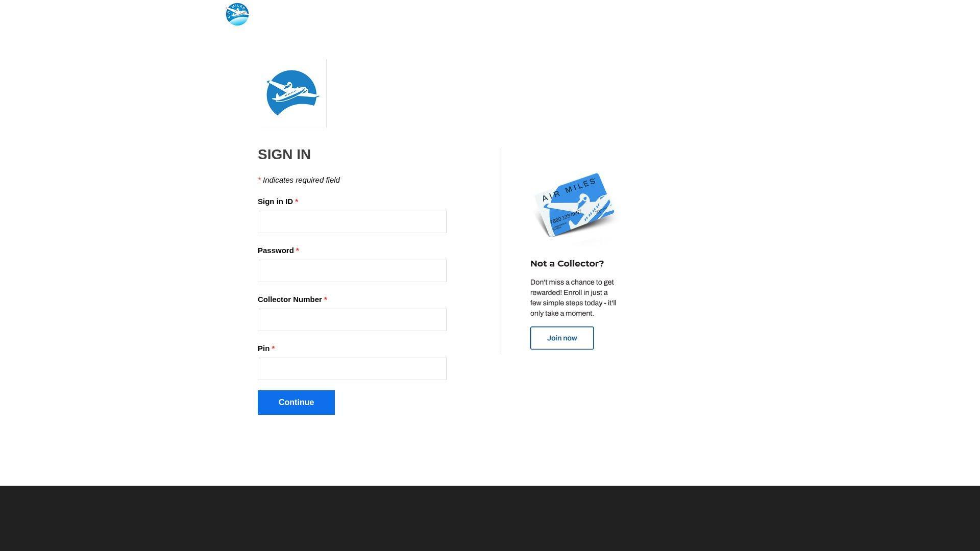This screenshot has height=551, width=980.
Task: Click into the Password field
Action: pyautogui.click(x=352, y=271)
